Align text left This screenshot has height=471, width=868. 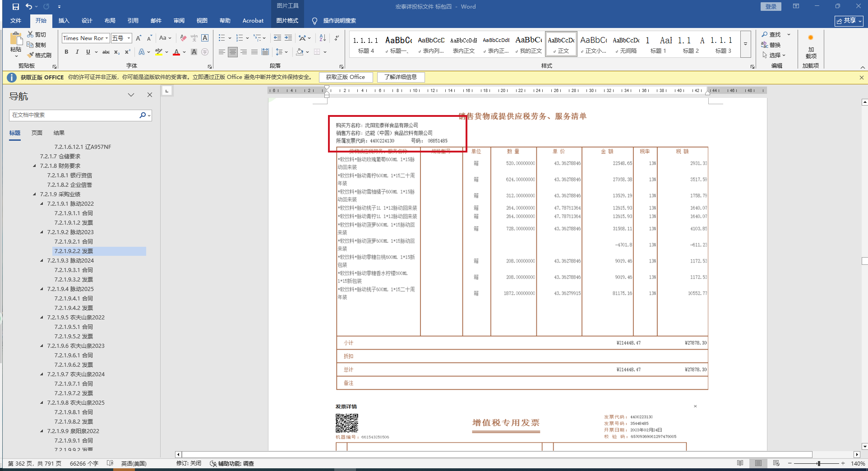[222, 52]
